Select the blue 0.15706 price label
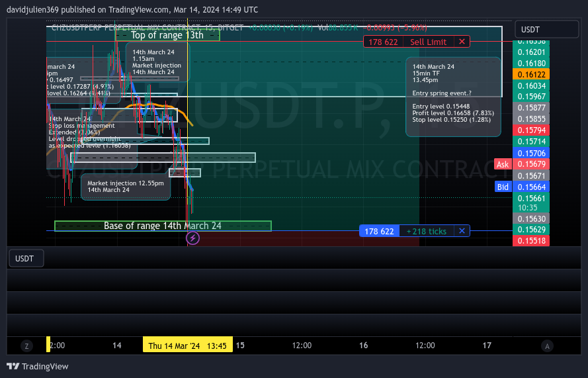Image resolution: width=588 pixels, height=378 pixels. coord(531,153)
